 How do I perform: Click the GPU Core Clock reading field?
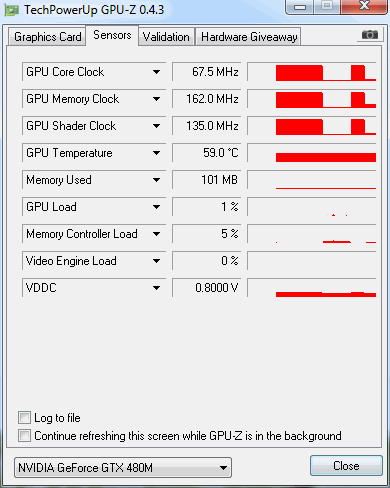(207, 72)
